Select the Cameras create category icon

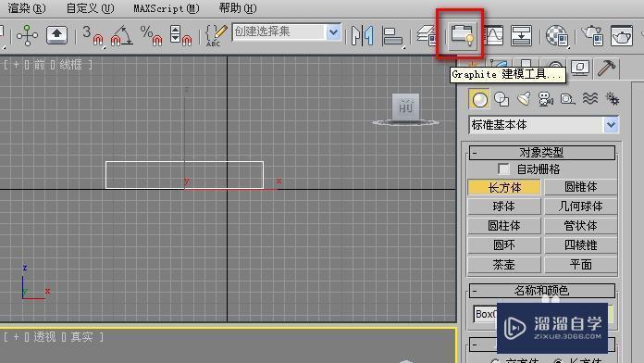click(545, 99)
